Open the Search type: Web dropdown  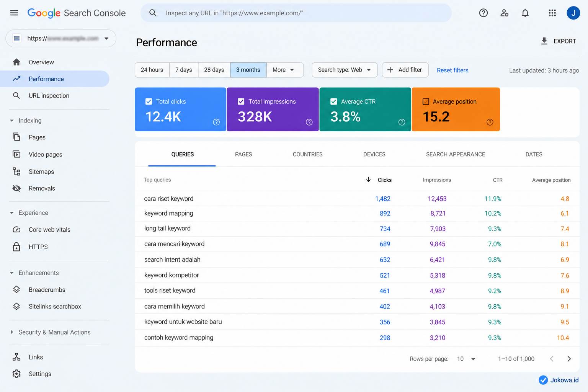(345, 70)
